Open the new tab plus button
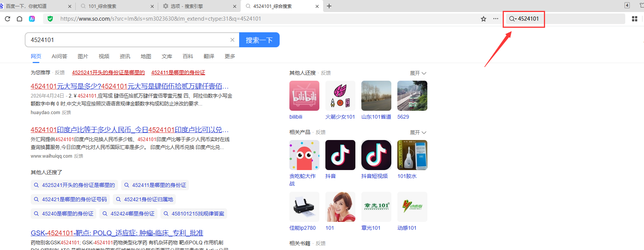 329,6
